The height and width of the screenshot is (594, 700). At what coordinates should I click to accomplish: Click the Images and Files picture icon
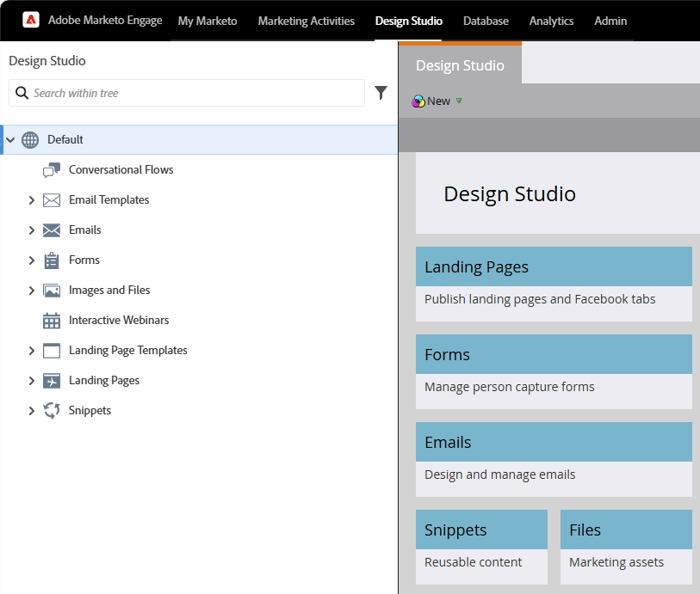51,291
